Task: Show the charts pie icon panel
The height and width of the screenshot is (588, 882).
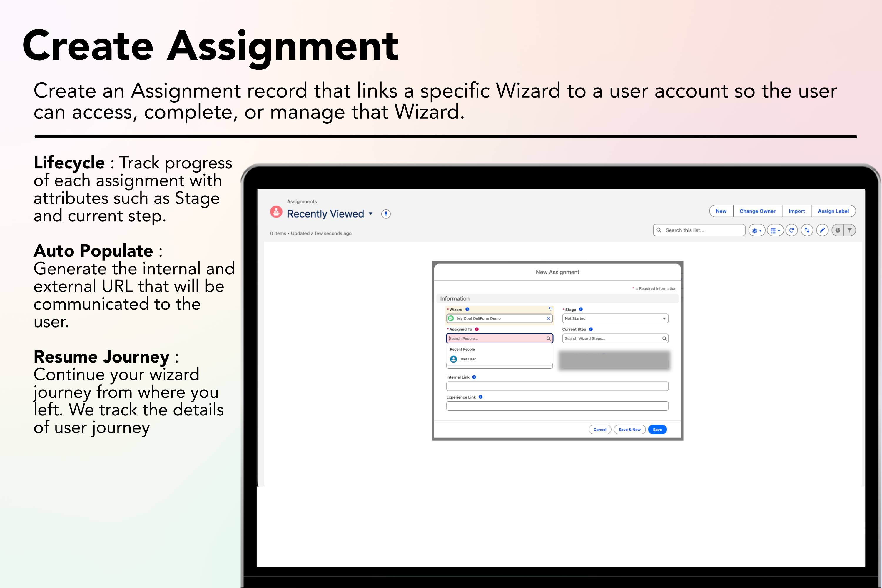Action: click(837, 230)
